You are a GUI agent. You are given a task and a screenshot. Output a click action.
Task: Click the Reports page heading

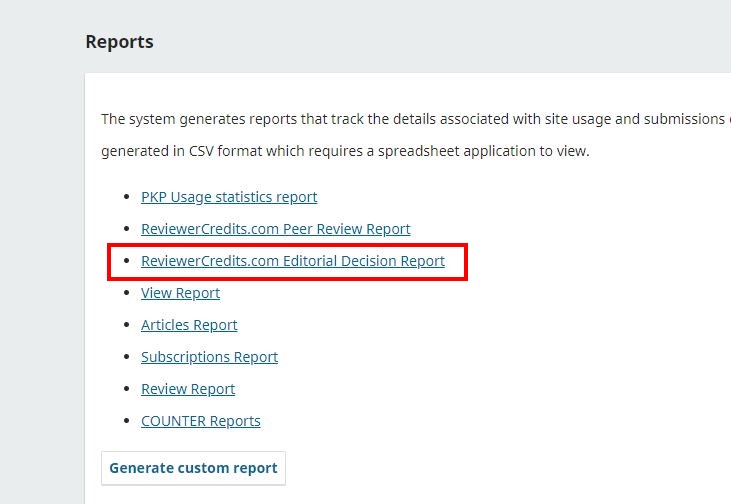[119, 42]
